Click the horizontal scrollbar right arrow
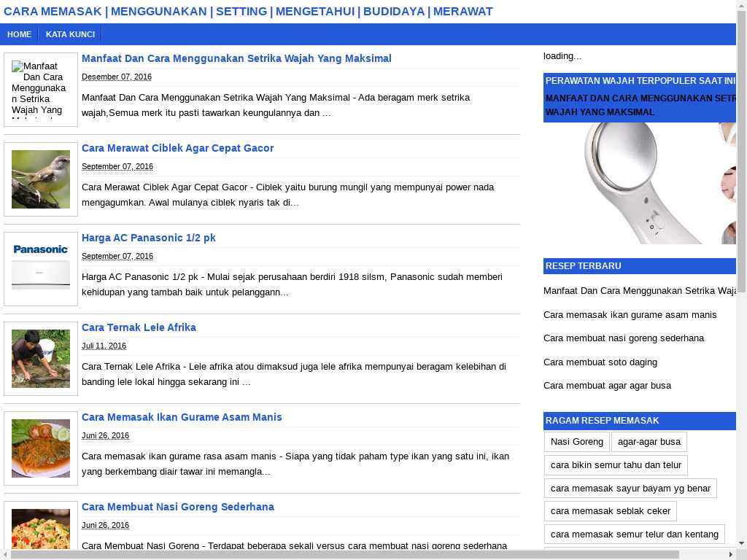The image size is (747, 560). coord(731,555)
